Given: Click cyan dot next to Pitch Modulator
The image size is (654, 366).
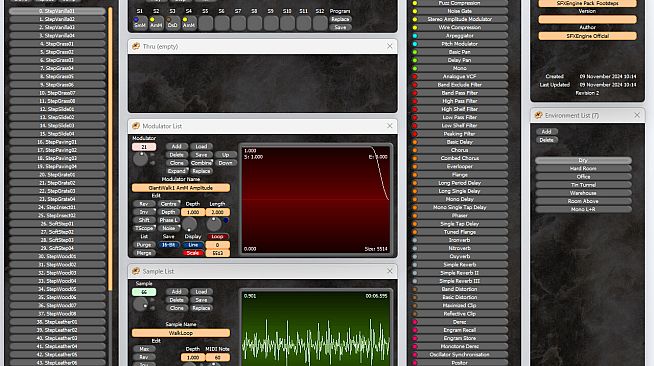Looking at the screenshot, I should pyautogui.click(x=415, y=44).
